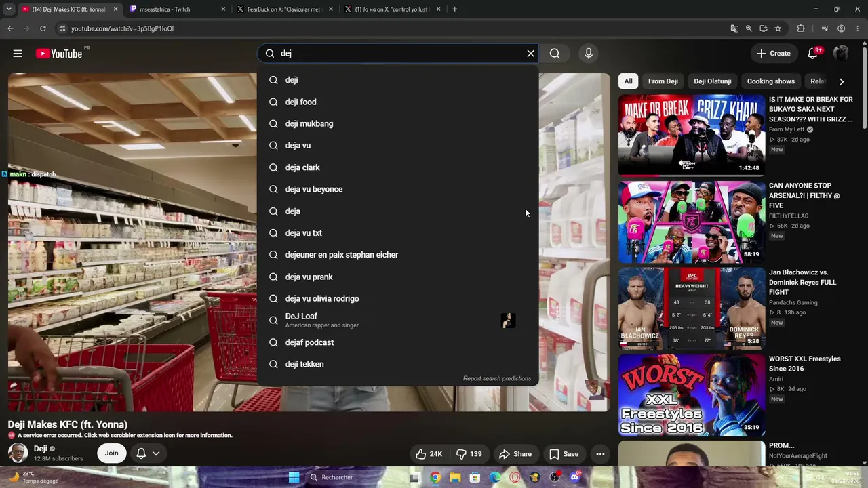Click the Join channel button
The image size is (868, 488).
(112, 453)
